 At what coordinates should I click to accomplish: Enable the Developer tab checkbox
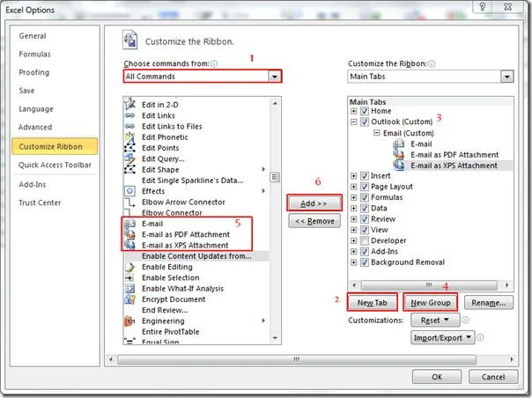[x=365, y=241]
